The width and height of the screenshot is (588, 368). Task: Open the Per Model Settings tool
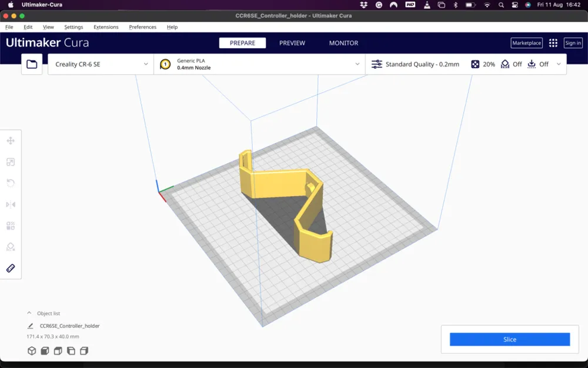tap(11, 226)
